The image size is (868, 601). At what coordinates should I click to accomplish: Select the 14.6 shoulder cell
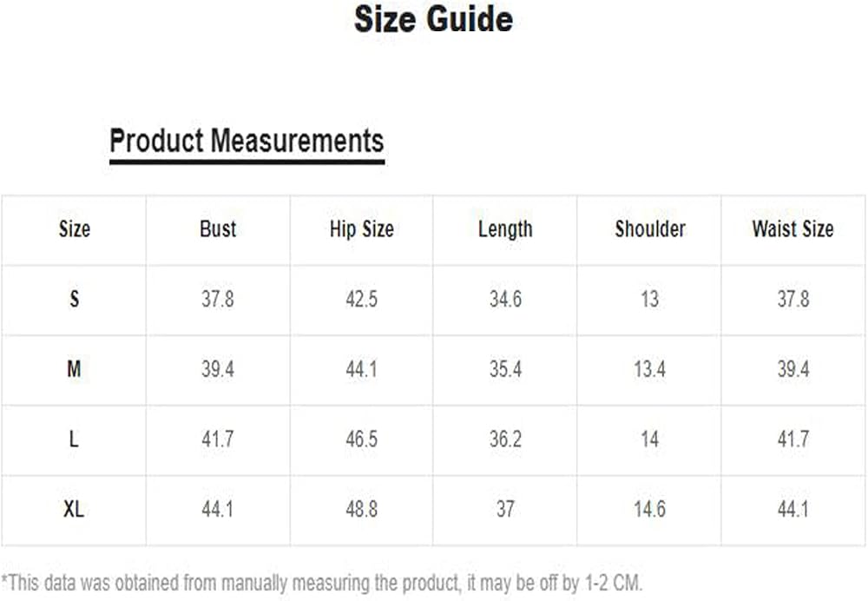(x=650, y=509)
